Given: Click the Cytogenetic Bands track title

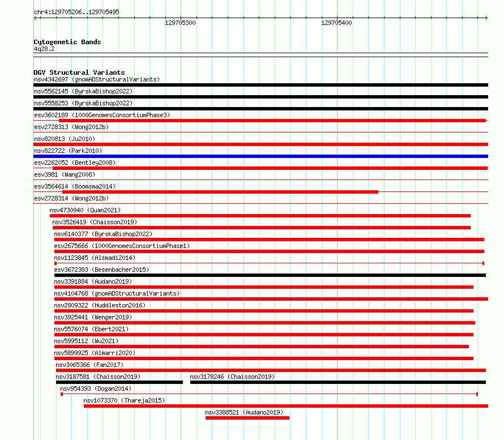Looking at the screenshot, I should [x=67, y=42].
